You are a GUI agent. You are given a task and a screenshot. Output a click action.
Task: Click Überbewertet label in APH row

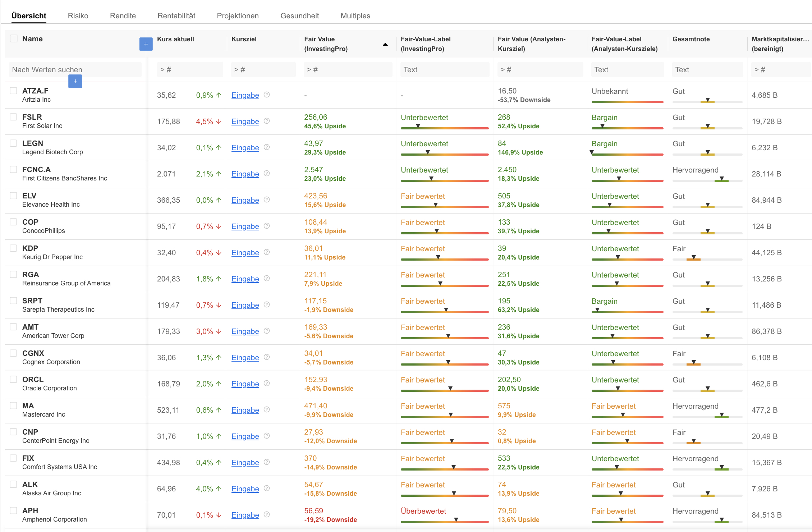(423, 511)
